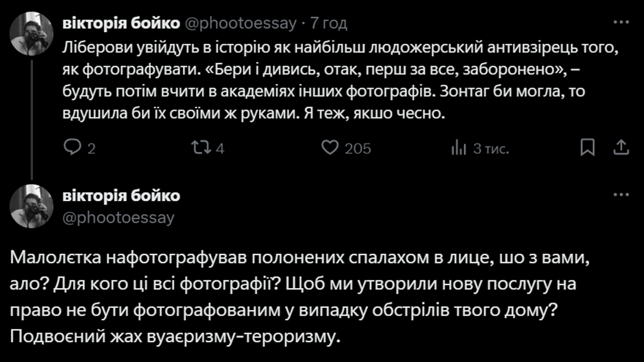Like the tweet with the heart icon
This screenshot has height=362, width=644.
coord(331,148)
